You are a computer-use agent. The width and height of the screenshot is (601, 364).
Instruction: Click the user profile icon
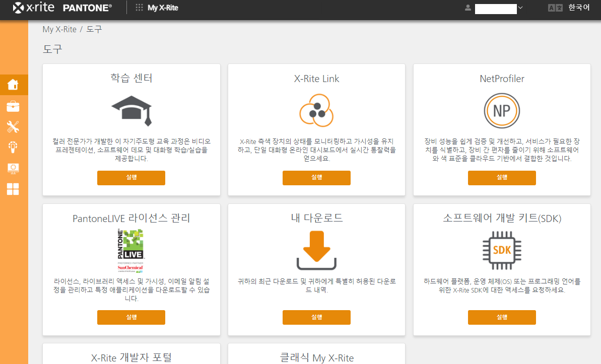[x=468, y=8]
